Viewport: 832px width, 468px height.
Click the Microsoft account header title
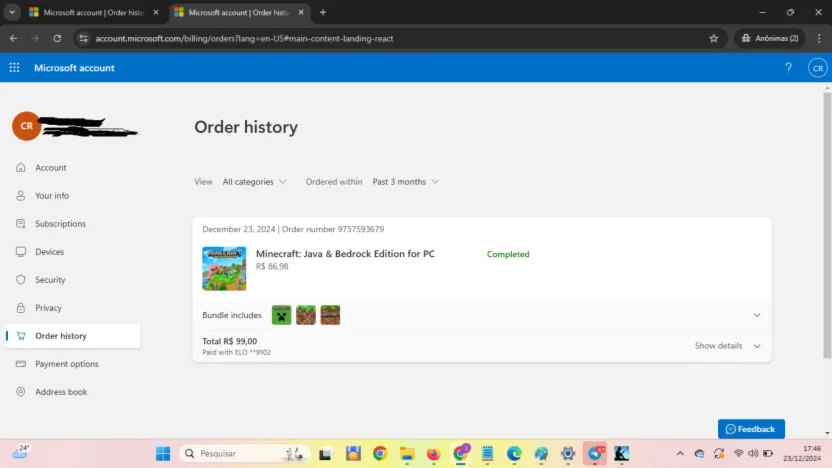74,68
